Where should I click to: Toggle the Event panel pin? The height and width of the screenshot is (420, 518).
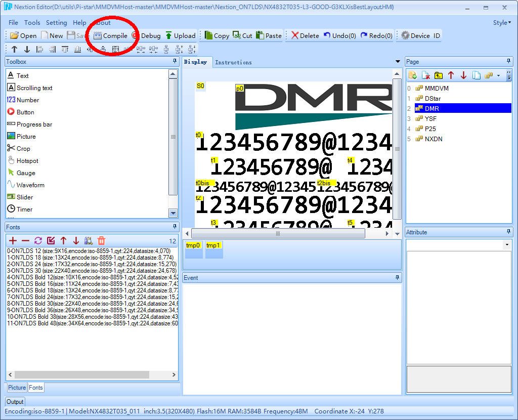coord(398,277)
